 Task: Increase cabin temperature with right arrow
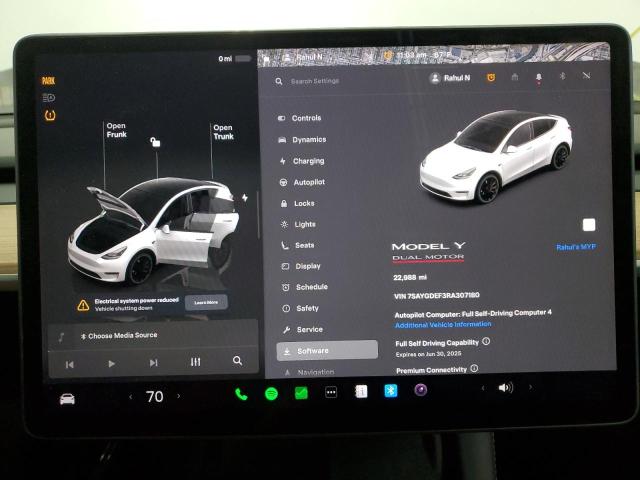[178, 396]
